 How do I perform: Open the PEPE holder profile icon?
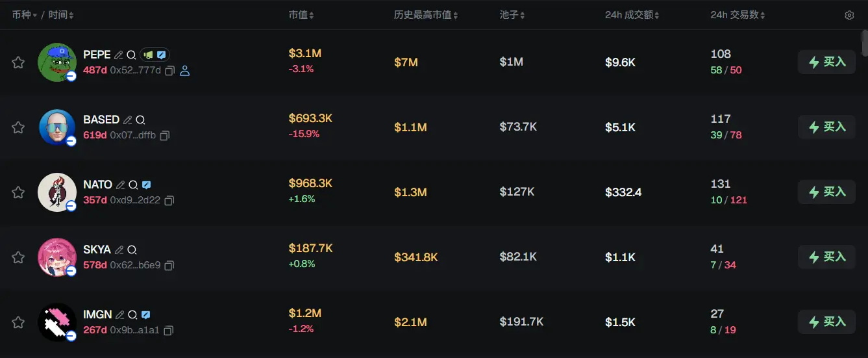point(184,71)
